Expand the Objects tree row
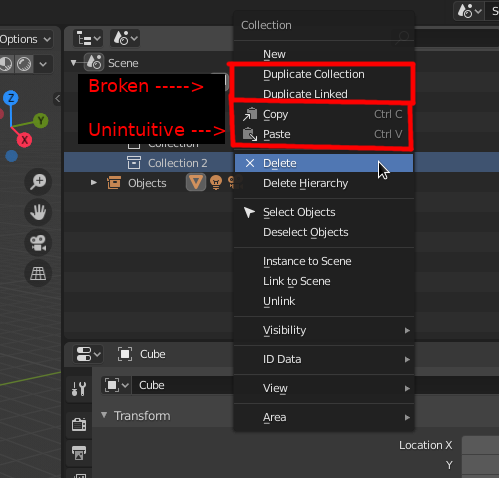 [x=94, y=183]
